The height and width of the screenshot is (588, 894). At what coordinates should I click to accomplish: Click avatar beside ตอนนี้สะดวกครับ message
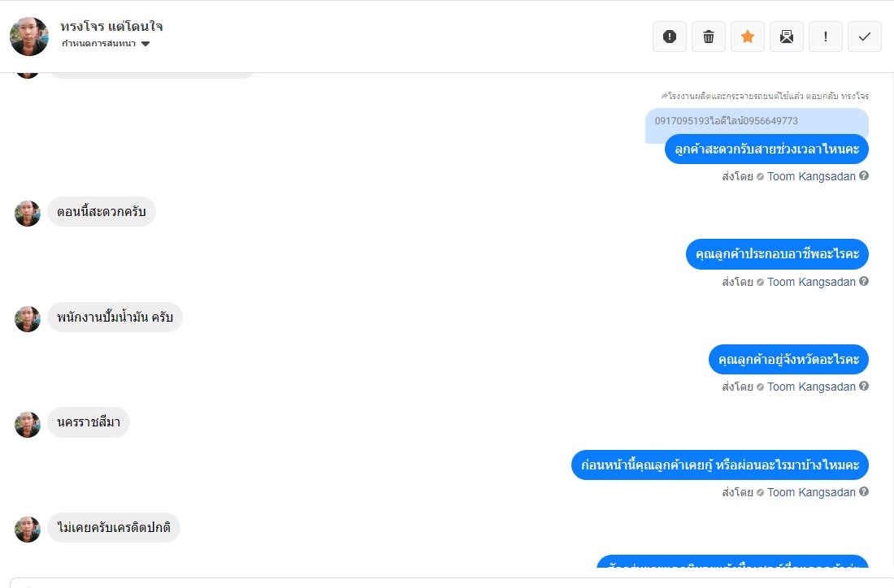pos(28,213)
